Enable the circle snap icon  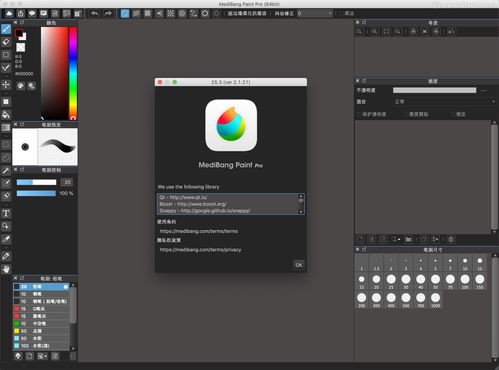(182, 13)
